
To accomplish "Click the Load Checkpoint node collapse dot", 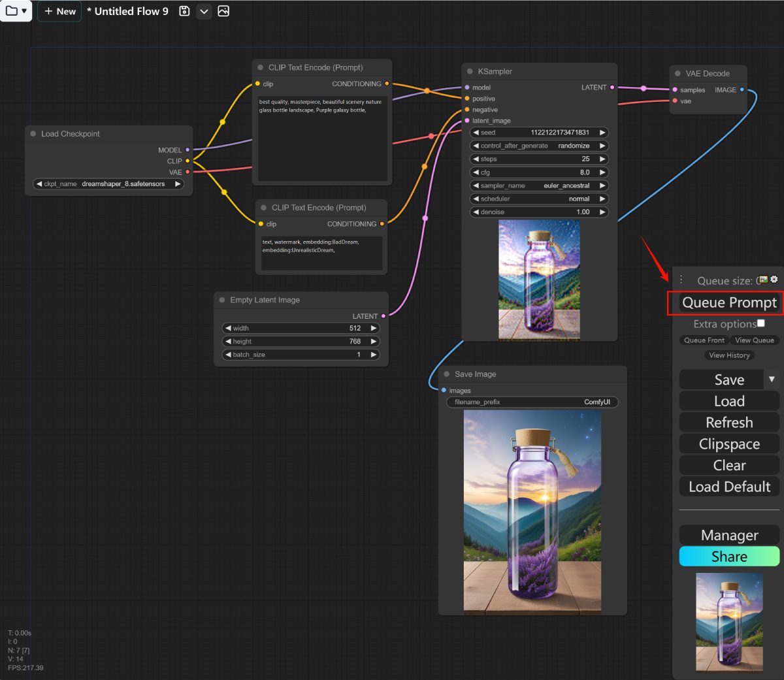I will pos(33,134).
